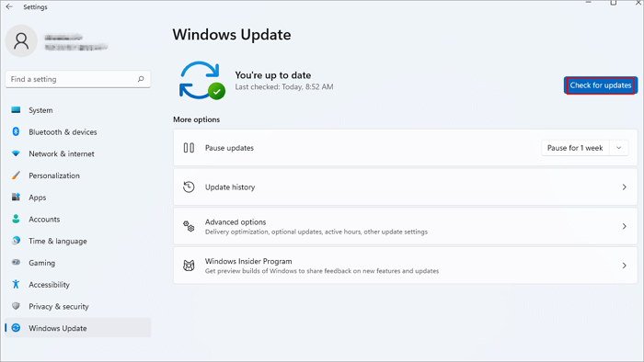Image resolution: width=644 pixels, height=362 pixels.
Task: Click the Gaming controller icon
Action: 16,263
